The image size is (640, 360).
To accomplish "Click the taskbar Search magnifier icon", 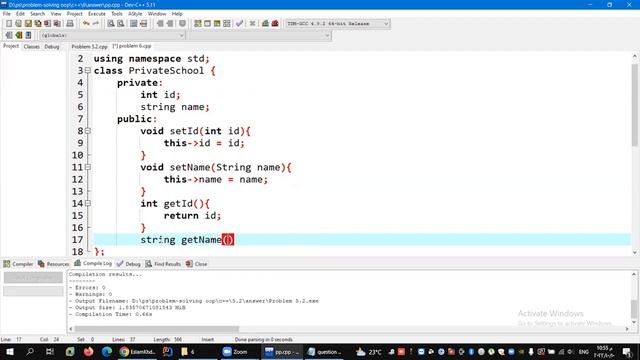I will pyautogui.click(x=30, y=351).
